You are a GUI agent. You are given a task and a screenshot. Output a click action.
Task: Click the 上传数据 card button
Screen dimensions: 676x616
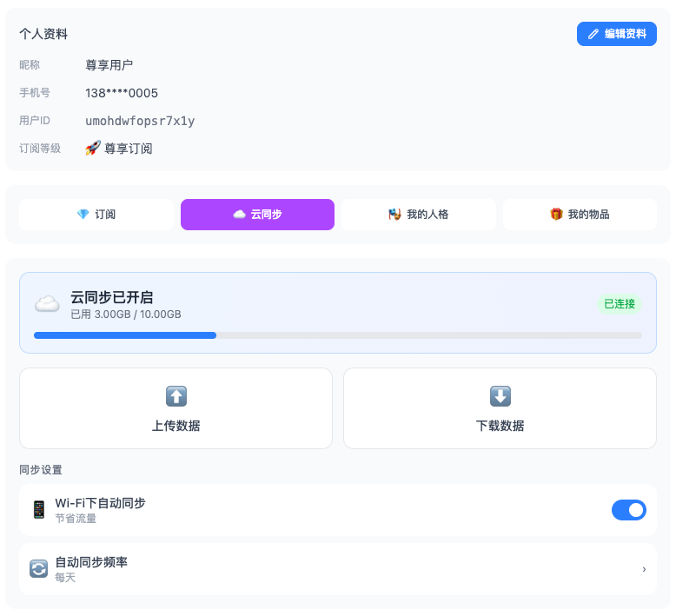coord(176,408)
